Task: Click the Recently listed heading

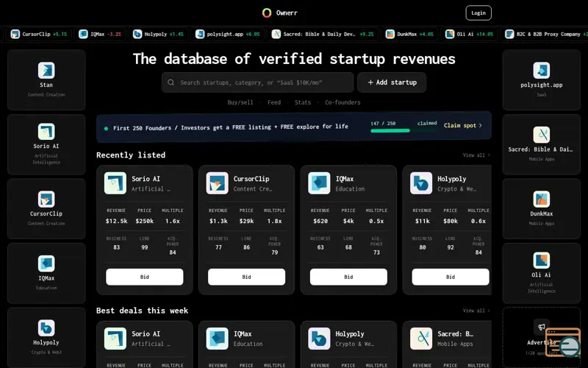Action: tap(131, 155)
